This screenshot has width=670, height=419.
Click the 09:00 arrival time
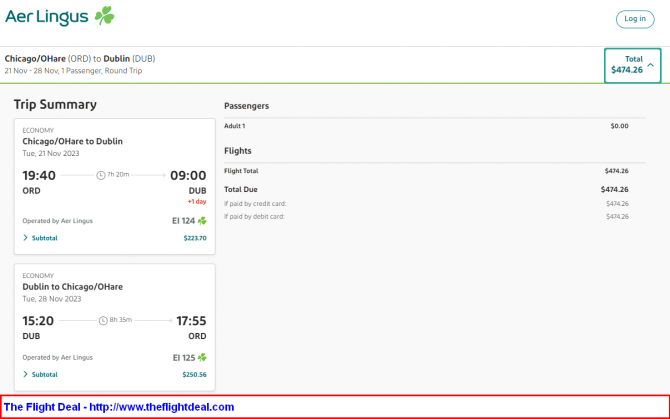tap(188, 176)
